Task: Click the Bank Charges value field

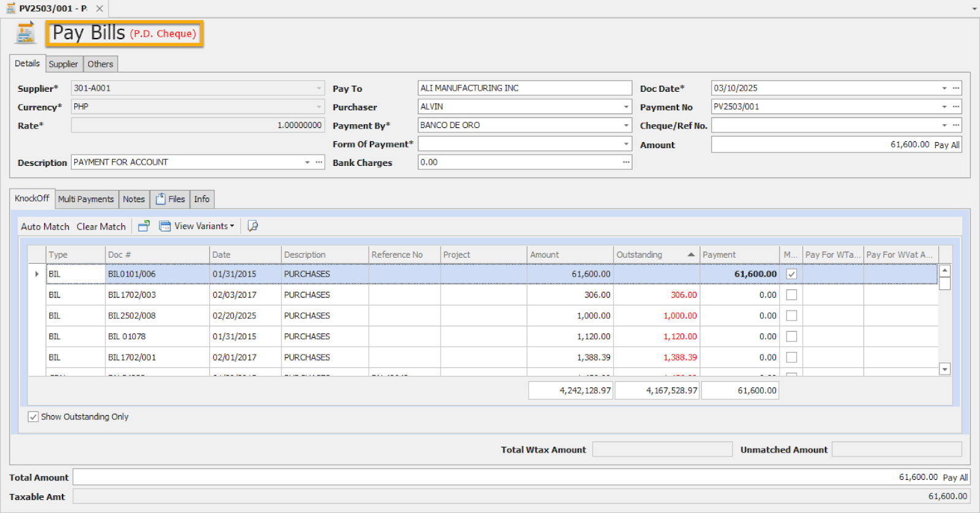Action: pos(519,162)
